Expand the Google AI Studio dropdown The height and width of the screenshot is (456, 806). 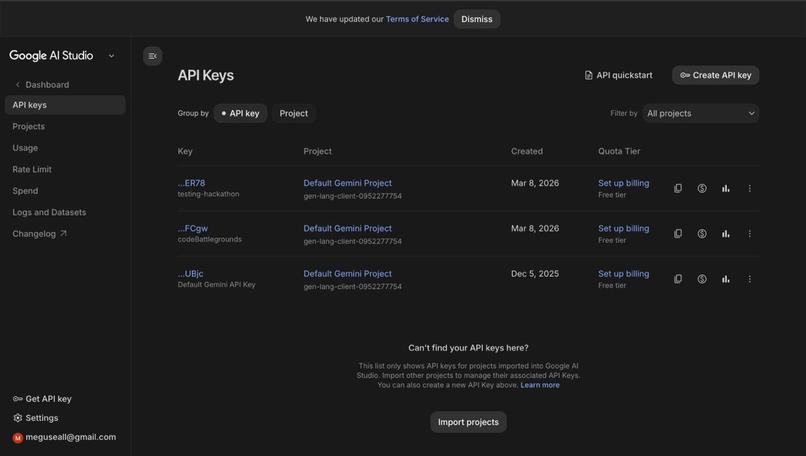coord(112,56)
